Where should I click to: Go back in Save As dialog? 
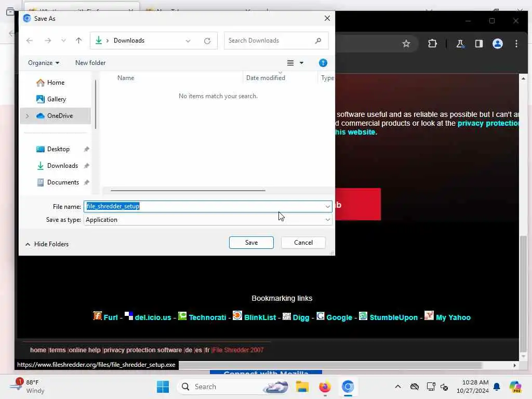pyautogui.click(x=30, y=41)
